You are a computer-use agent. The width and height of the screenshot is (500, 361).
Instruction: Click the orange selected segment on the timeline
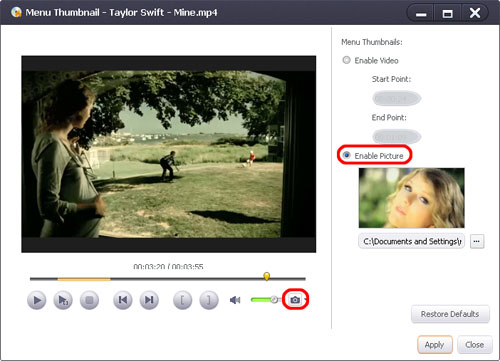click(84, 279)
